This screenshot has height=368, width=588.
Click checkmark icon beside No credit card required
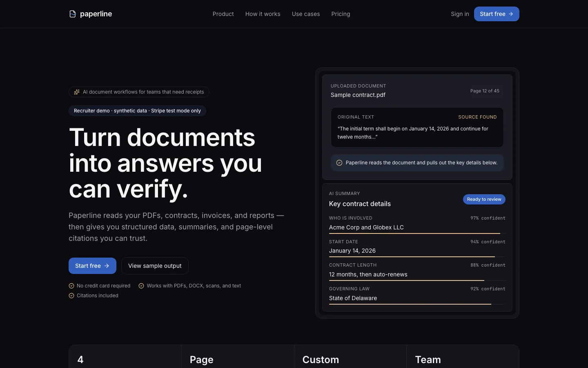coord(71,286)
